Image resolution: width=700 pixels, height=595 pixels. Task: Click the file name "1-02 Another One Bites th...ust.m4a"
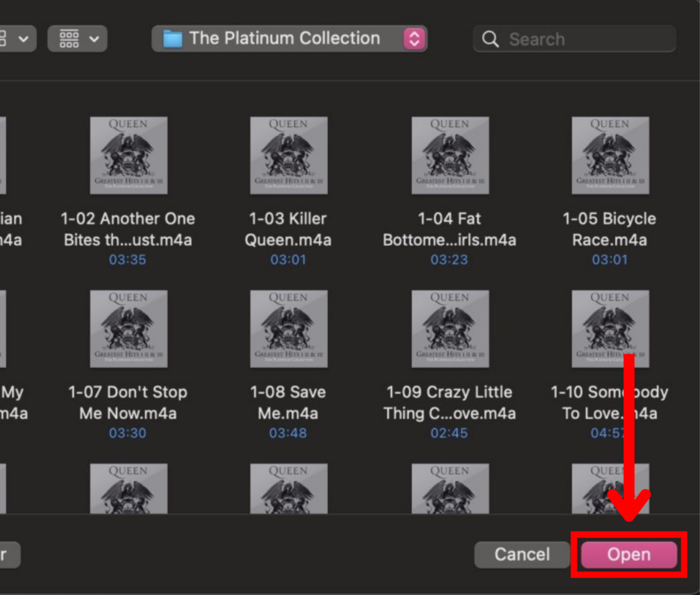[128, 229]
